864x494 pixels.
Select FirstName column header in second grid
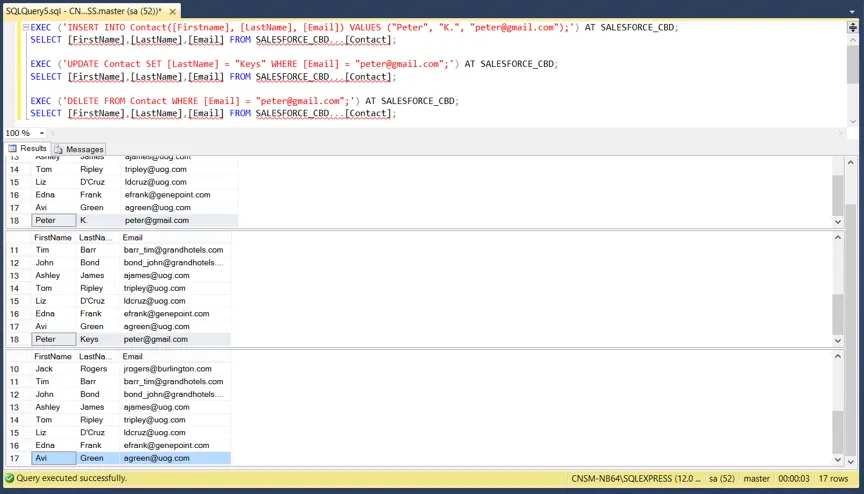[53, 237]
